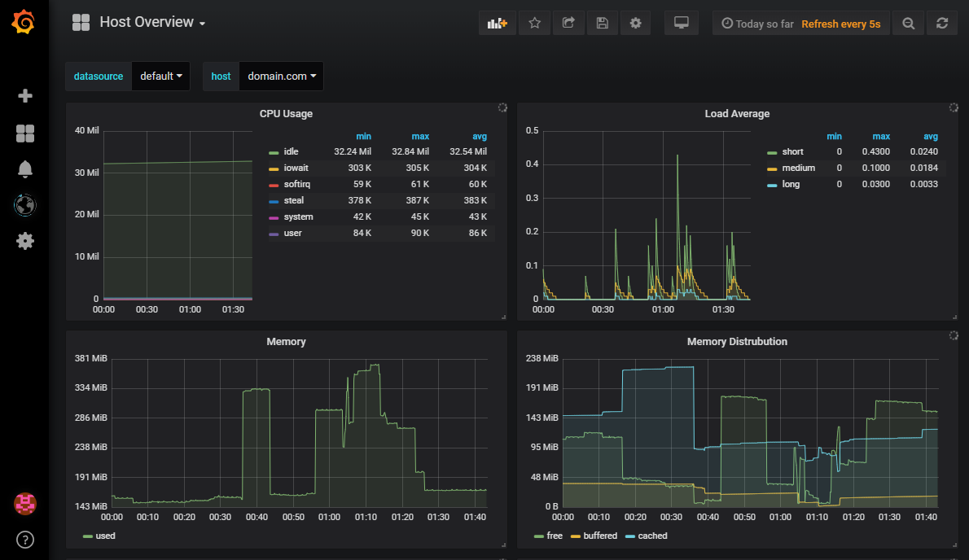Open the Create plus menu in sidebar
The width and height of the screenshot is (969, 560).
[x=25, y=96]
